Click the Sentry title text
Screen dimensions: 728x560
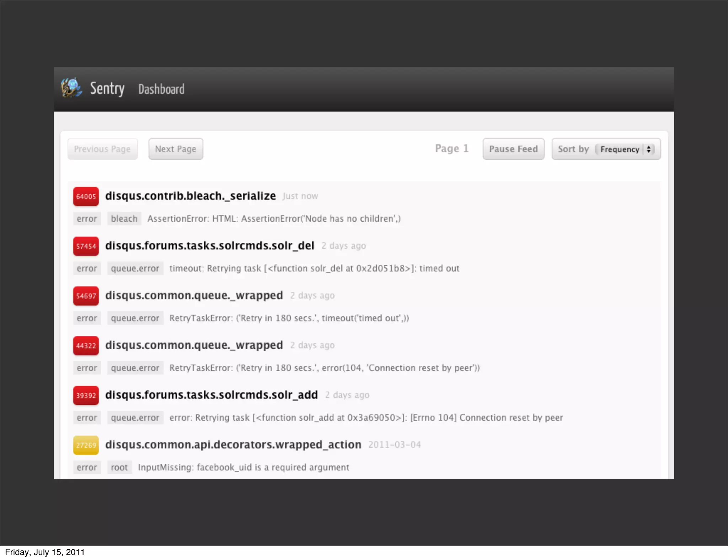[x=107, y=88]
